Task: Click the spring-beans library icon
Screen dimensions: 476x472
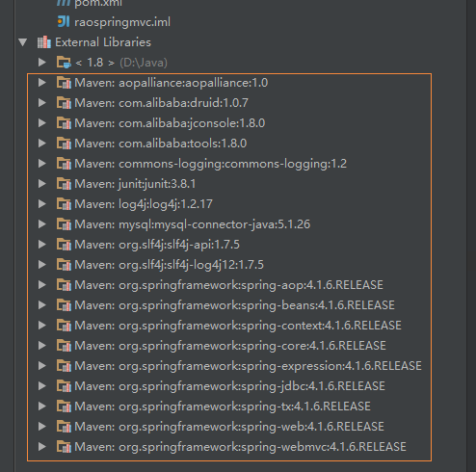Action: pyautogui.click(x=64, y=305)
